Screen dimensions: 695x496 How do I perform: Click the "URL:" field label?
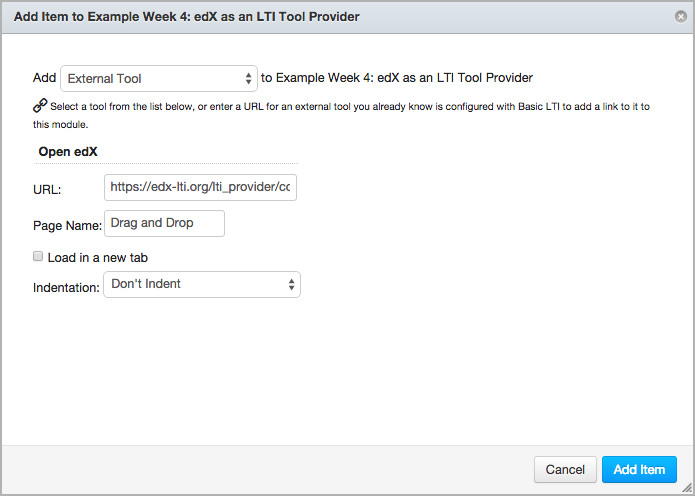(47, 189)
